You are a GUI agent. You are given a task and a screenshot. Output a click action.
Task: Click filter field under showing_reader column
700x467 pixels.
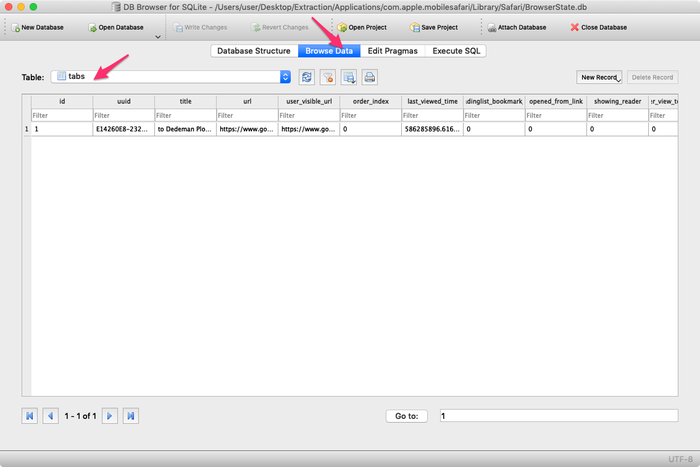[617, 115]
